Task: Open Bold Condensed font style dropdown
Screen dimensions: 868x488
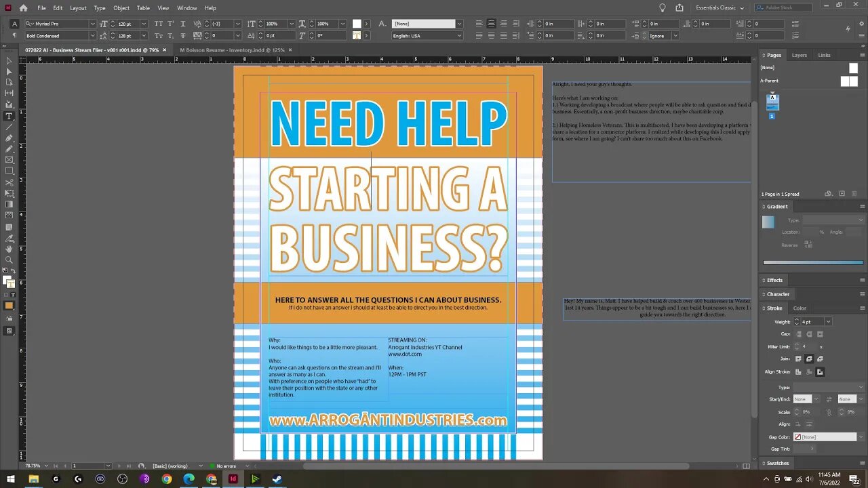Action: [x=93, y=35]
